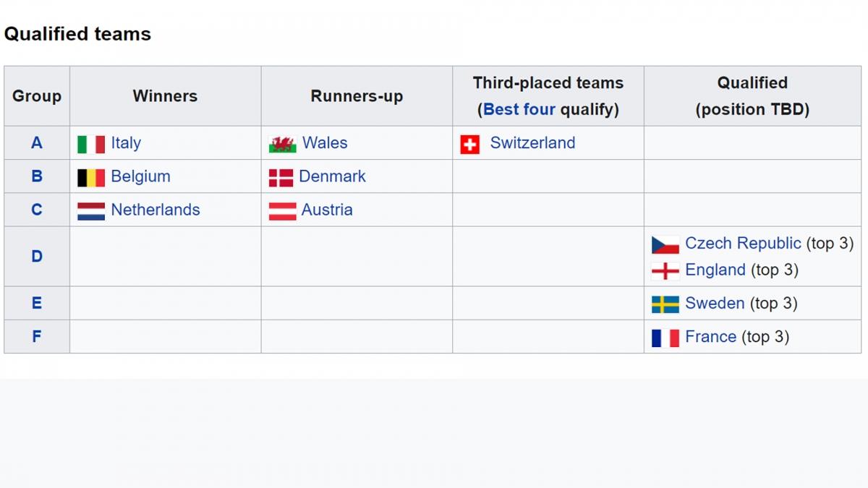Click the Italy flag icon
This screenshot has height=488, width=868.
click(91, 145)
